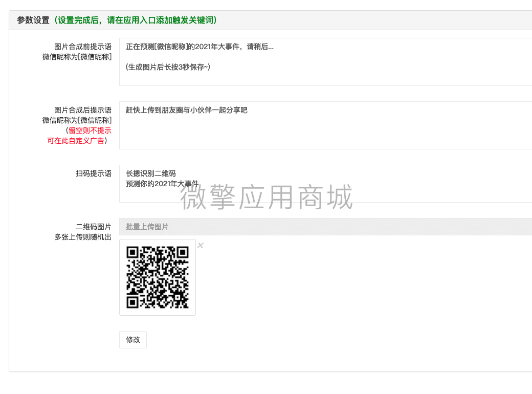Click the text 长摁识别二维码
Screen dimensions: 532x394
(151, 173)
